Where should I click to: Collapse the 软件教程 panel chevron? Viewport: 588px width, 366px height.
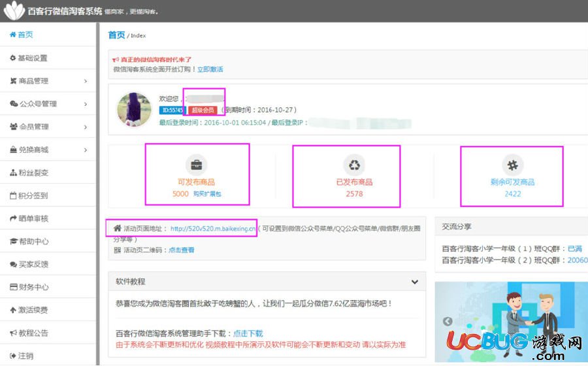point(415,282)
